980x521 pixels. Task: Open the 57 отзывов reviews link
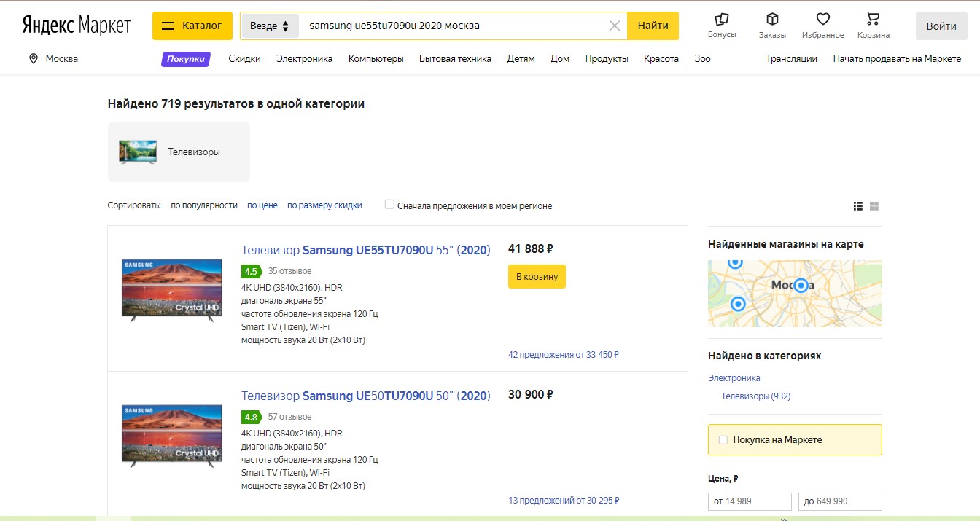[289, 417]
